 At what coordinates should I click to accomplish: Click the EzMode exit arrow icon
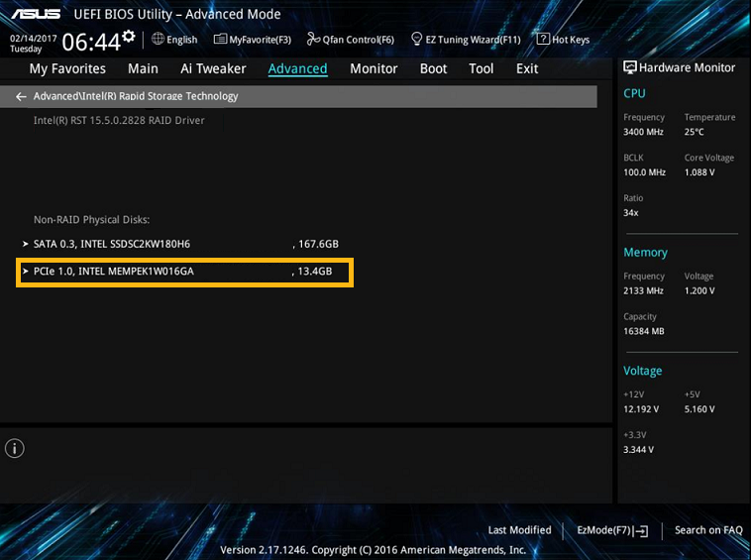coord(641,531)
